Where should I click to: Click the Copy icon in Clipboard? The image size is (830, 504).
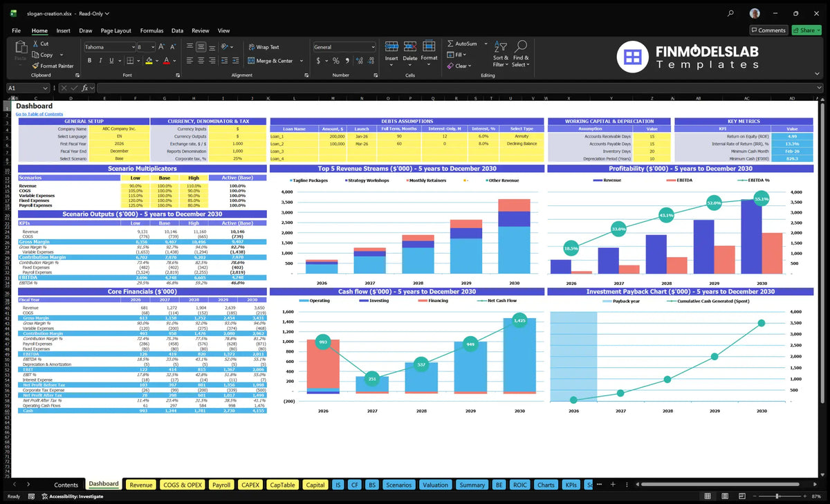coord(35,55)
